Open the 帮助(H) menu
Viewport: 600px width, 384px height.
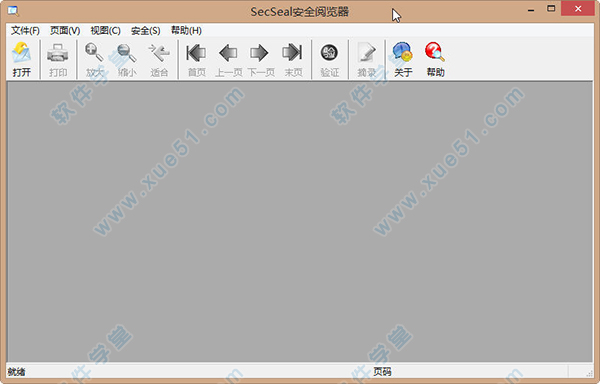coord(186,31)
